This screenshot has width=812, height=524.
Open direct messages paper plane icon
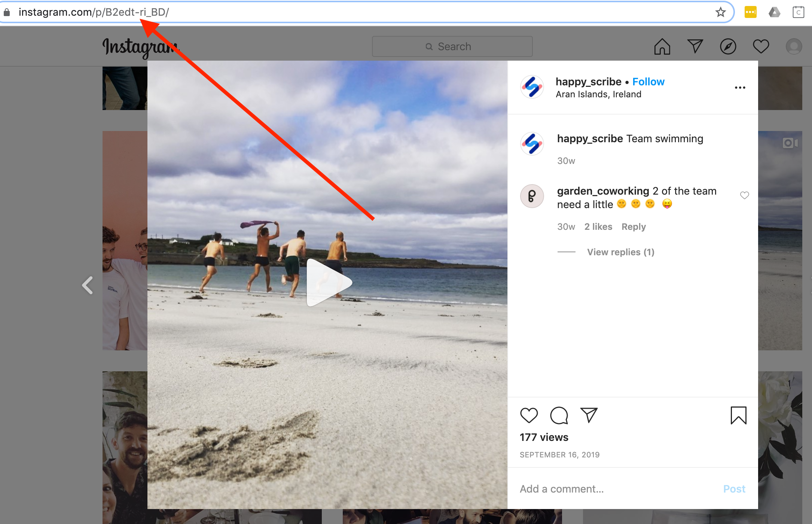click(695, 46)
